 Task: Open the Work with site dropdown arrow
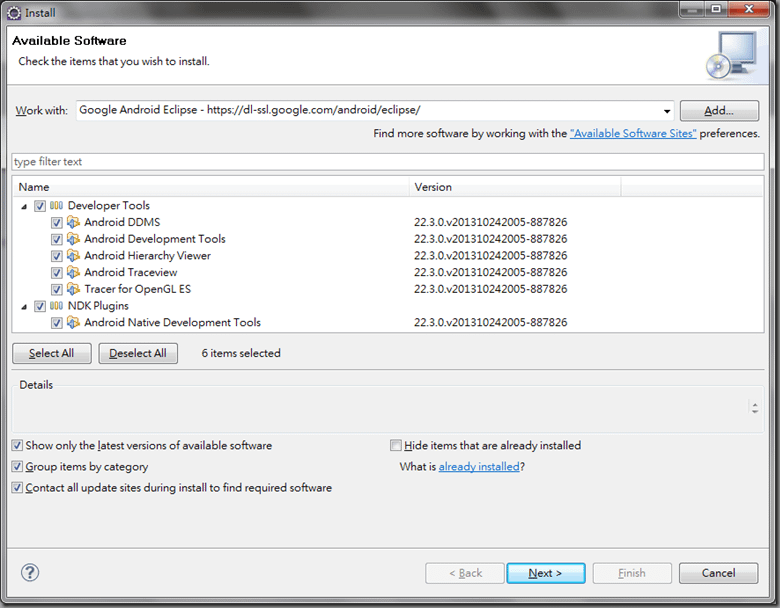[667, 111]
